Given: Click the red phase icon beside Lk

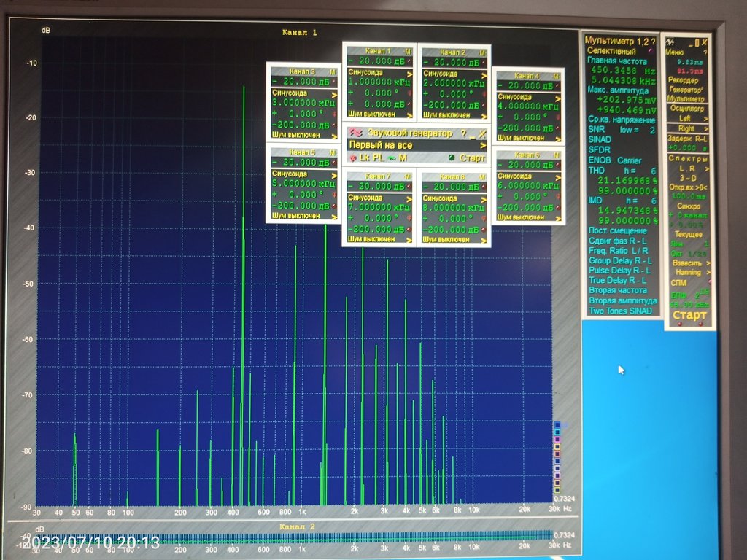Looking at the screenshot, I should click(354, 157).
